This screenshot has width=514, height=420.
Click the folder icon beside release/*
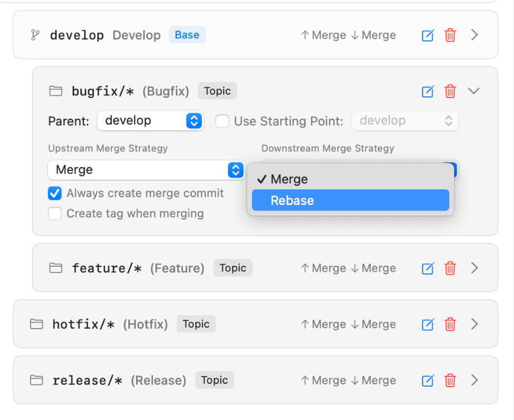[36, 380]
